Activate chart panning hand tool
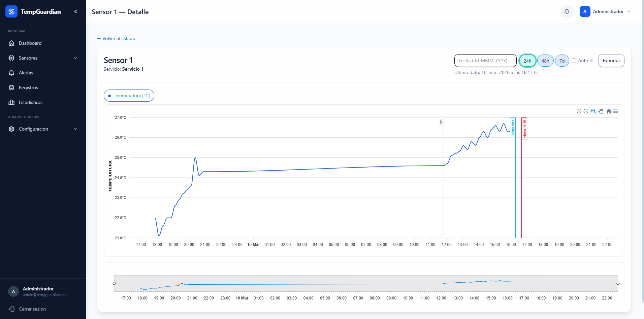This screenshot has width=644, height=319. [601, 111]
